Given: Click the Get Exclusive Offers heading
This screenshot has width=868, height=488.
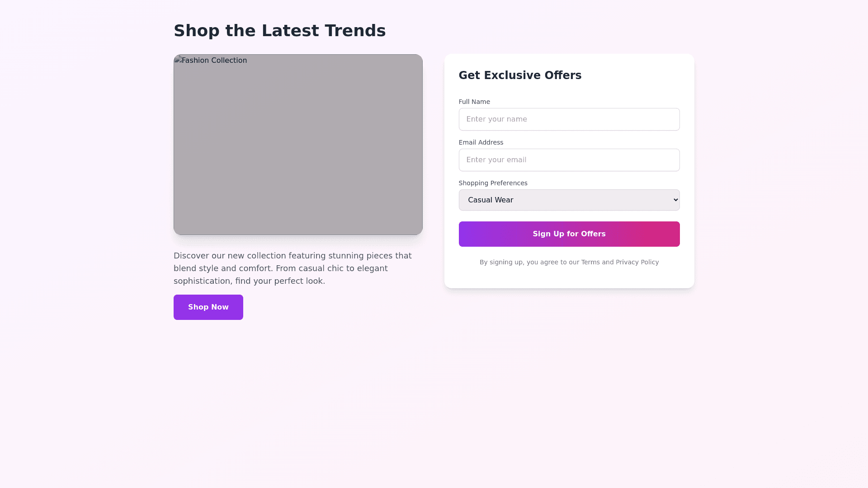Looking at the screenshot, I should point(520,75).
